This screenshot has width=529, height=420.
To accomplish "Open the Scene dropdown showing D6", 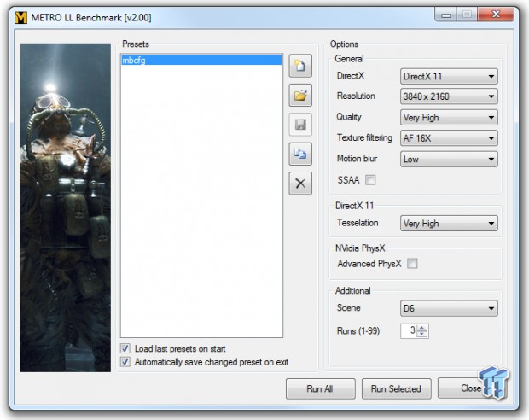I will [449, 308].
